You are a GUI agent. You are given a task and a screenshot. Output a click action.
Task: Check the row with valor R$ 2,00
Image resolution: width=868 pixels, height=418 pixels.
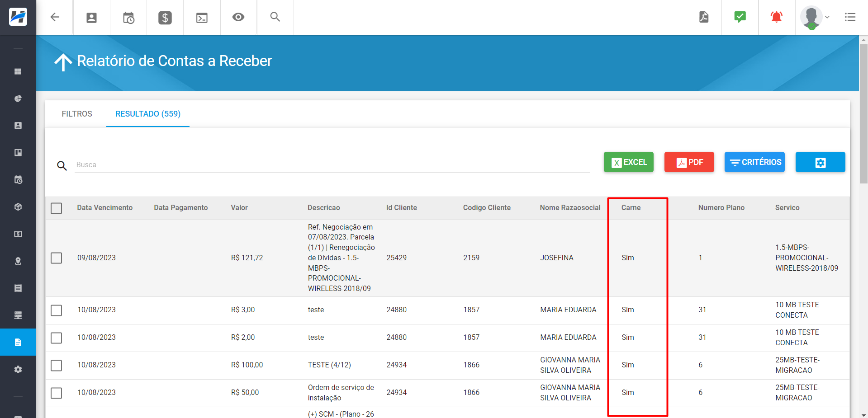57,338
